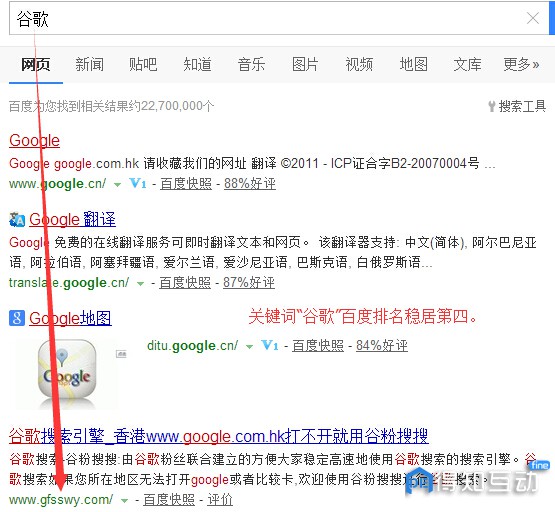Clear the search box with the X icon
555x512 pixels.
coord(533,18)
